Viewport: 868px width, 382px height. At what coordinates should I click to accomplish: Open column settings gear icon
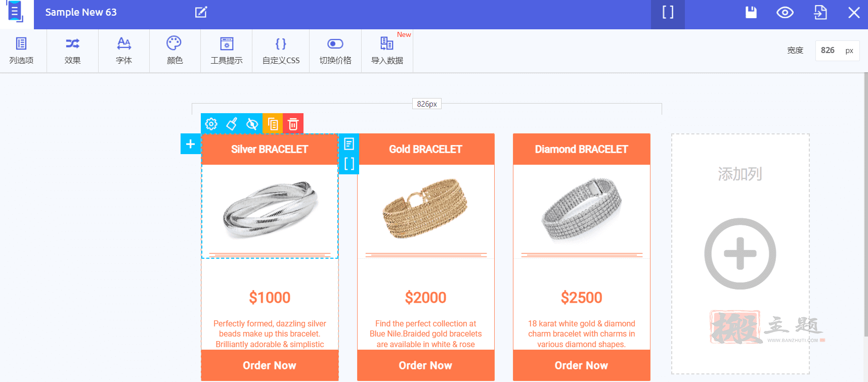[211, 124]
